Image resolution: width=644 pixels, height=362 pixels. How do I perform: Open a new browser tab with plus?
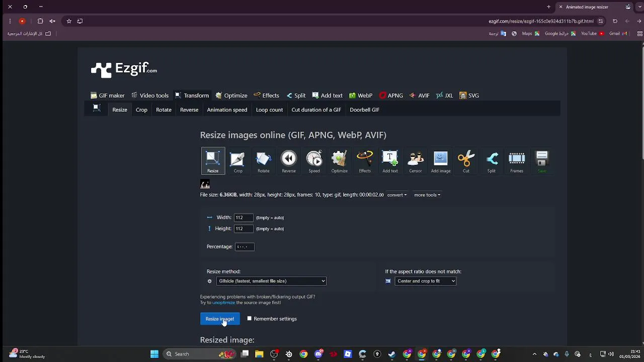pos(549,7)
